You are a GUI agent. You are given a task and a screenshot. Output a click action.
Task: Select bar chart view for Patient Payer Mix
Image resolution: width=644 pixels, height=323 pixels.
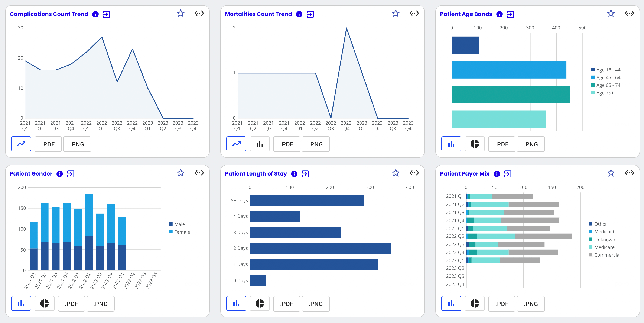pyautogui.click(x=451, y=303)
